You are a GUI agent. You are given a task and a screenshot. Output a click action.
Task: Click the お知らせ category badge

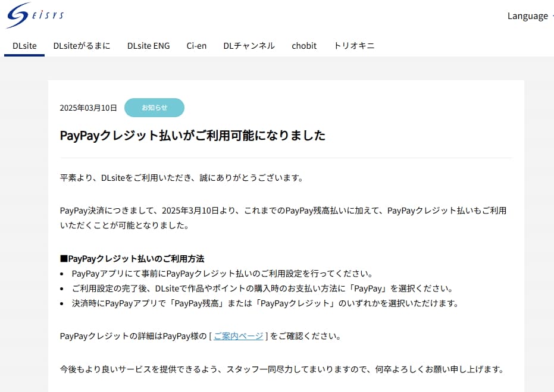[x=154, y=108]
